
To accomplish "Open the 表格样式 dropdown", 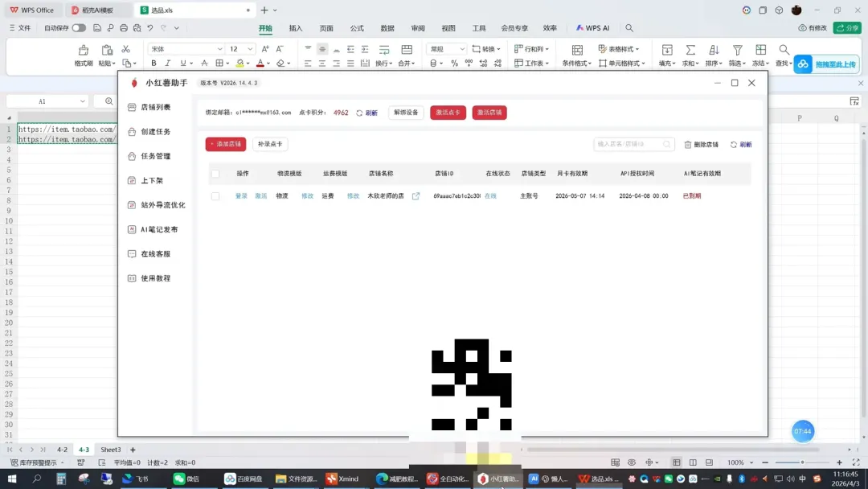I will (619, 49).
